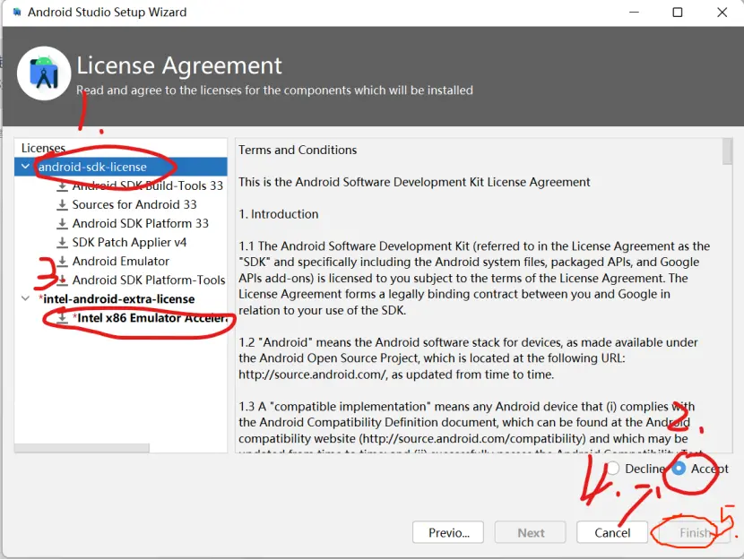This screenshot has width=744, height=560.
Task: Select intel-android-extra-license in the Licenses tree
Action: click(117, 298)
